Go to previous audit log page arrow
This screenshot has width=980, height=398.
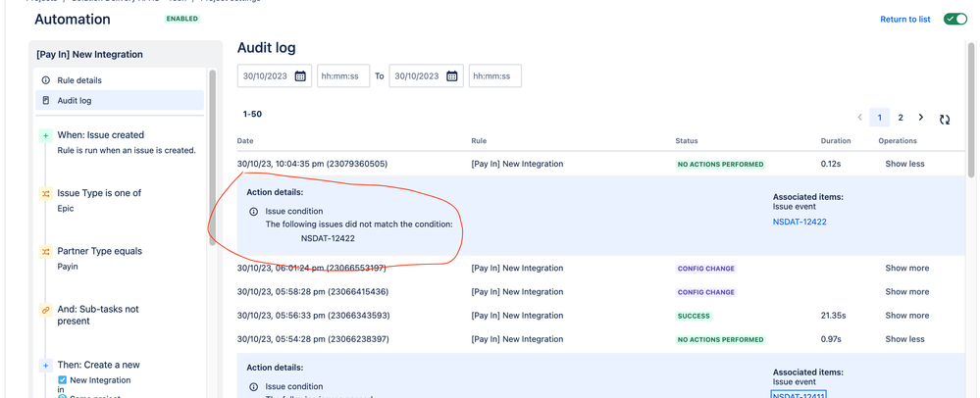tap(860, 118)
